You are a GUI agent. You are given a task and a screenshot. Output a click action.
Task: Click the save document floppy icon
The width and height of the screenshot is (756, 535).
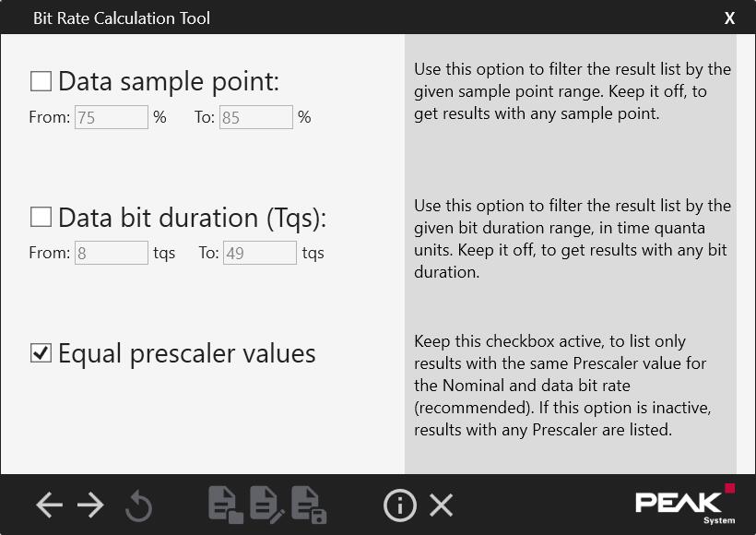coord(309,505)
